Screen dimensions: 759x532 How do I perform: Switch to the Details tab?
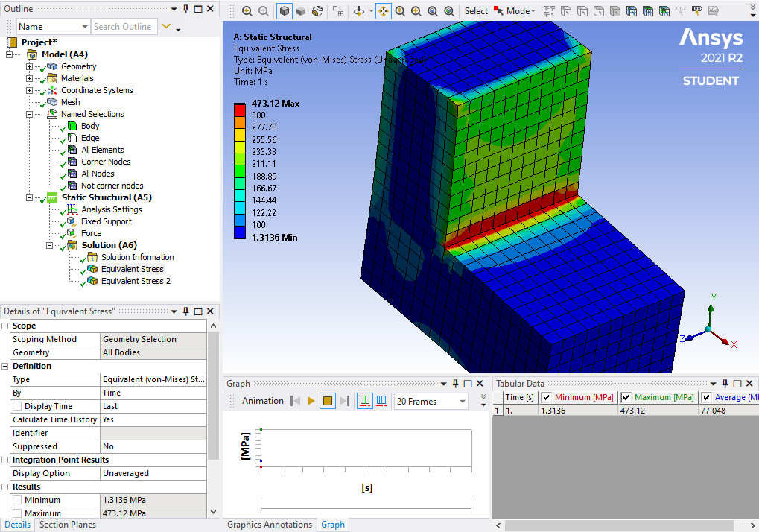click(x=18, y=525)
